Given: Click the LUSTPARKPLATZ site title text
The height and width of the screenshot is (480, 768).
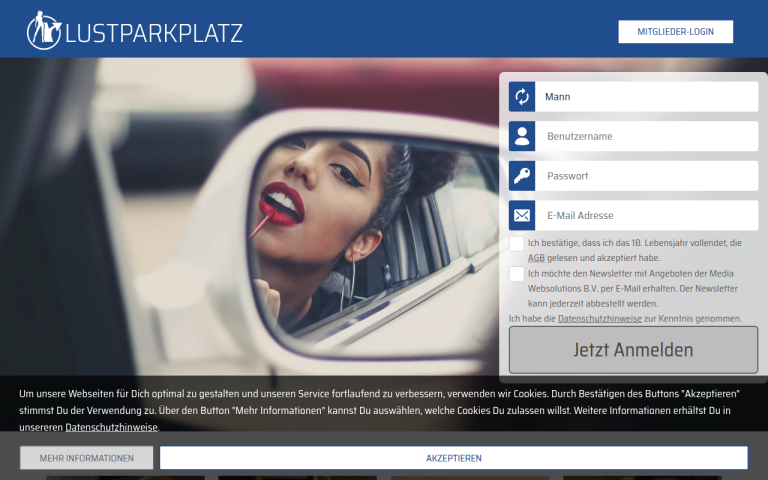Looking at the screenshot, I should (154, 33).
